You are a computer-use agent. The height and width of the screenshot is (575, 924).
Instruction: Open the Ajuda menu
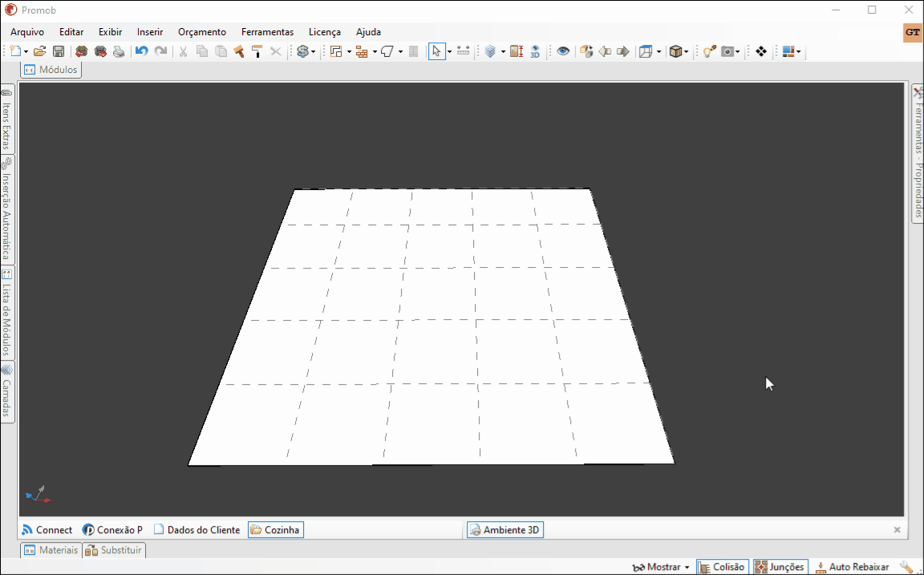tap(368, 32)
